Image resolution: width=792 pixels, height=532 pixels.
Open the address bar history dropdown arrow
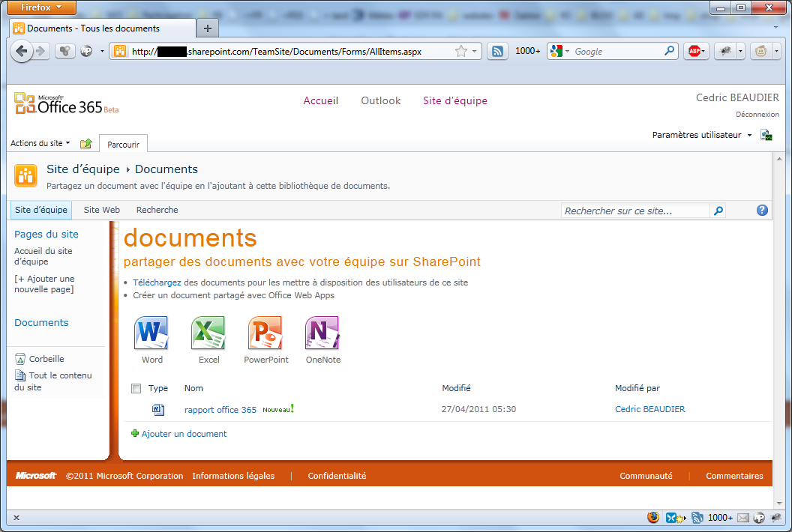point(474,51)
